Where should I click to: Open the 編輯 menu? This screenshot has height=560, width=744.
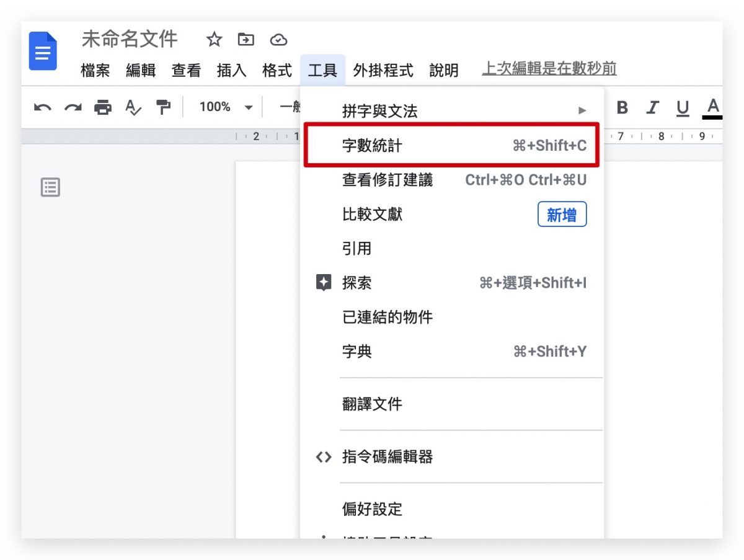141,71
